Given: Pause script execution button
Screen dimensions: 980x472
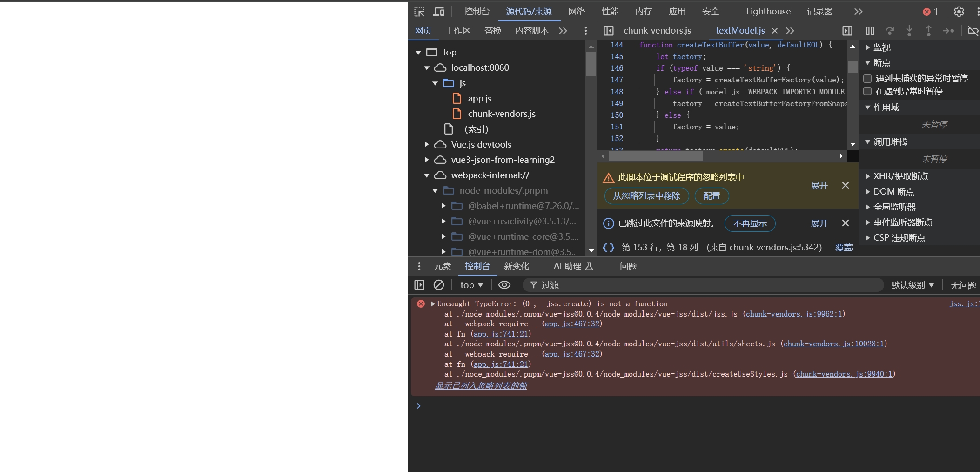Looking at the screenshot, I should [x=870, y=31].
